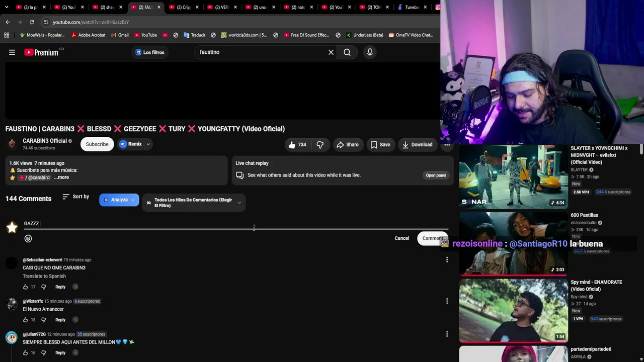Close the active '(2) FAUS' tab
Viewport: 644px width, 362px height.
click(158, 7)
